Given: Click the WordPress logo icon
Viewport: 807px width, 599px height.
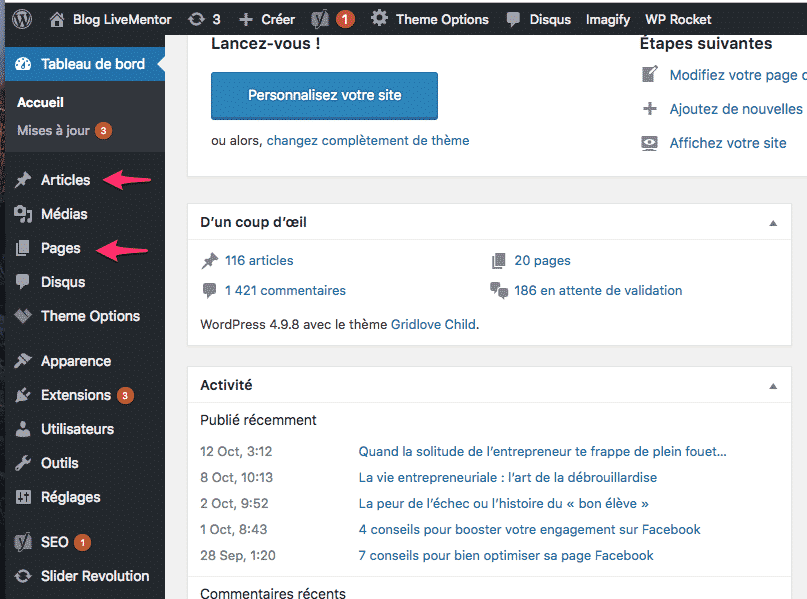Looking at the screenshot, I should point(22,19).
